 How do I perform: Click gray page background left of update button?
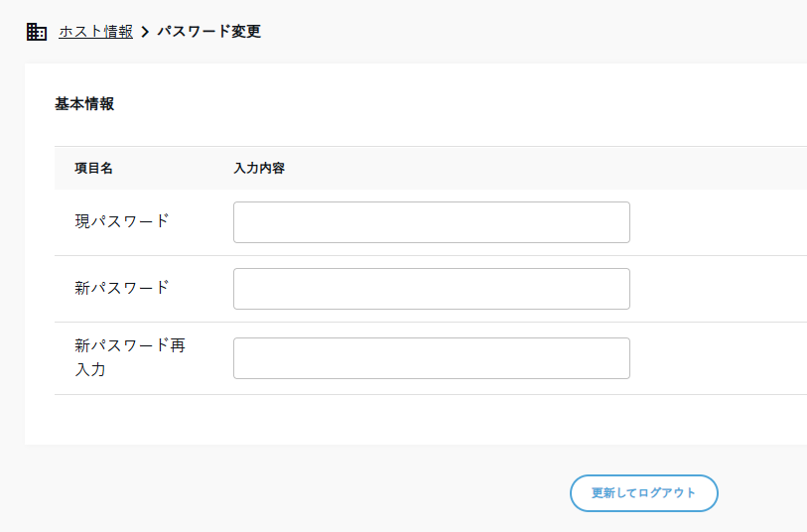(x=298, y=492)
